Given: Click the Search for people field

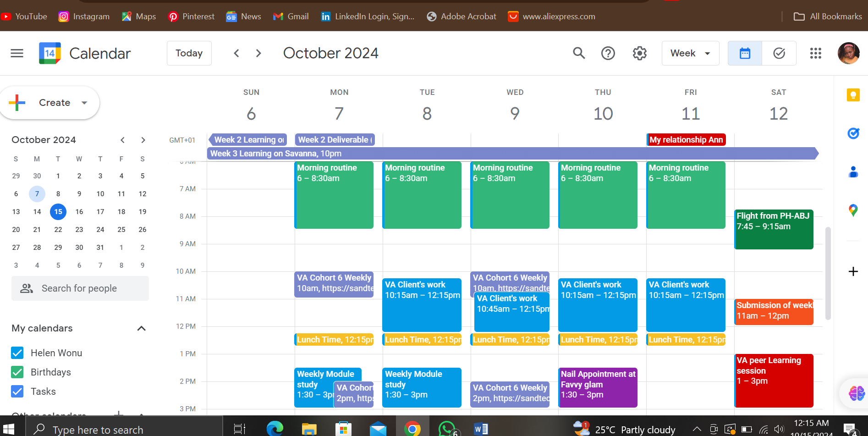Looking at the screenshot, I should tap(80, 288).
